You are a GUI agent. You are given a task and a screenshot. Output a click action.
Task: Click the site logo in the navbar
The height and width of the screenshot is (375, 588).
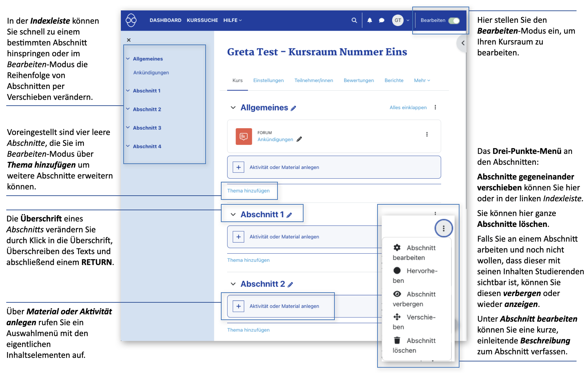click(x=131, y=20)
